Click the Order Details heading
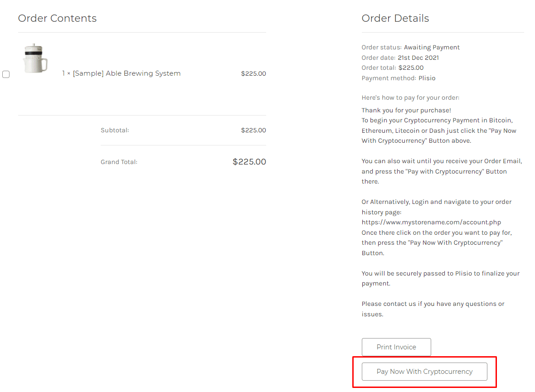This screenshot has width=535, height=392. pos(395,18)
